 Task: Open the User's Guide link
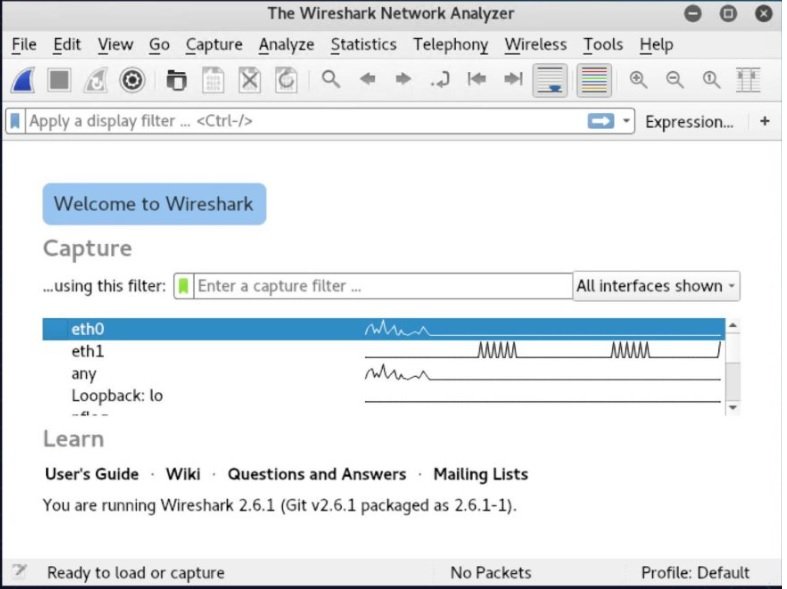pyautogui.click(x=92, y=474)
